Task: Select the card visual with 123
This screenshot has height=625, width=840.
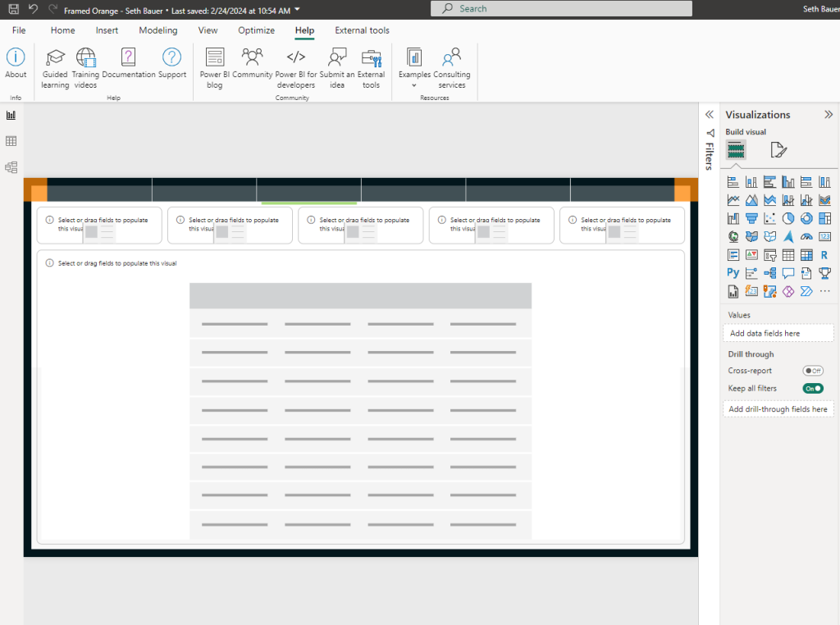Action: 824,237
